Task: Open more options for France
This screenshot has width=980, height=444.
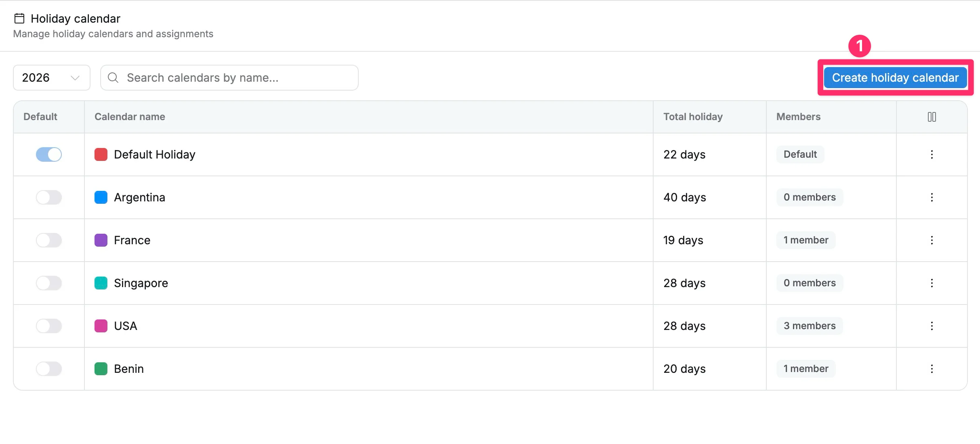Action: tap(932, 240)
